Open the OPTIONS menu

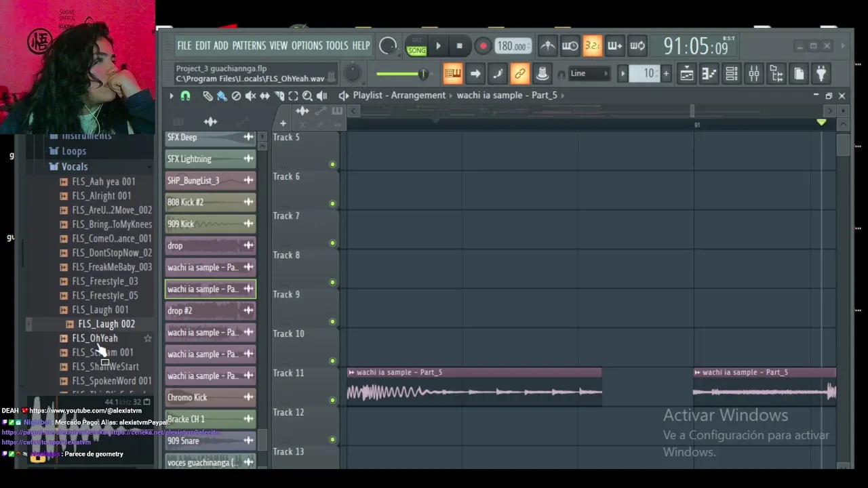307,45
